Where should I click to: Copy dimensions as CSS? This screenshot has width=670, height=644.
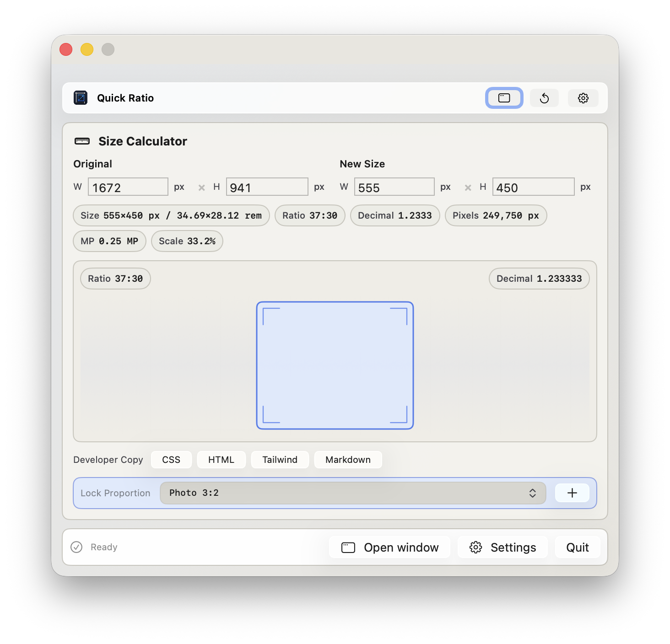[171, 460]
